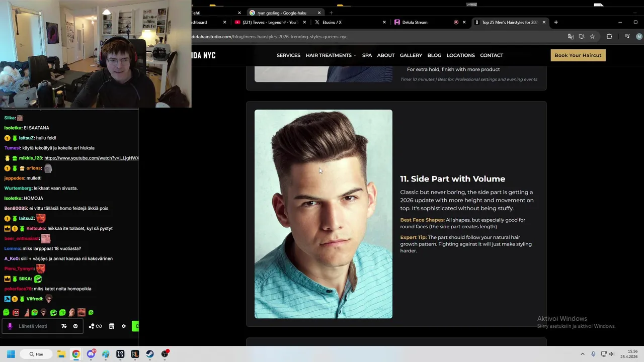The image size is (644, 362).
Task: Click username Lommo in chat
Action: tap(12, 248)
